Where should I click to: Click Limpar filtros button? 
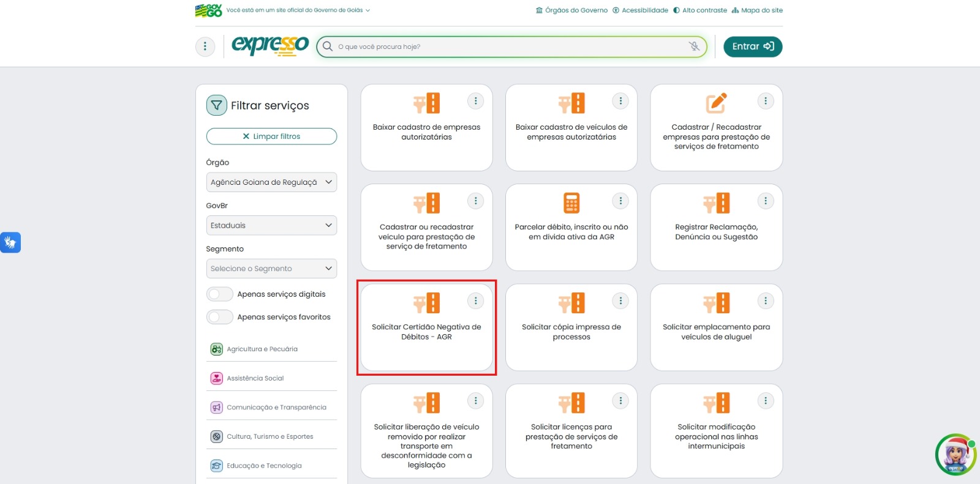[271, 136]
